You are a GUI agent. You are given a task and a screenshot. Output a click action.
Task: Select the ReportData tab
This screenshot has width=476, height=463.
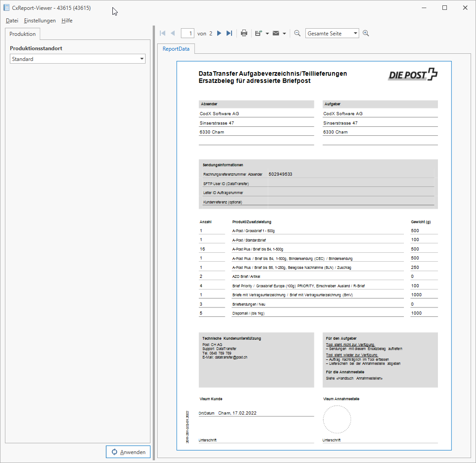pyautogui.click(x=176, y=48)
